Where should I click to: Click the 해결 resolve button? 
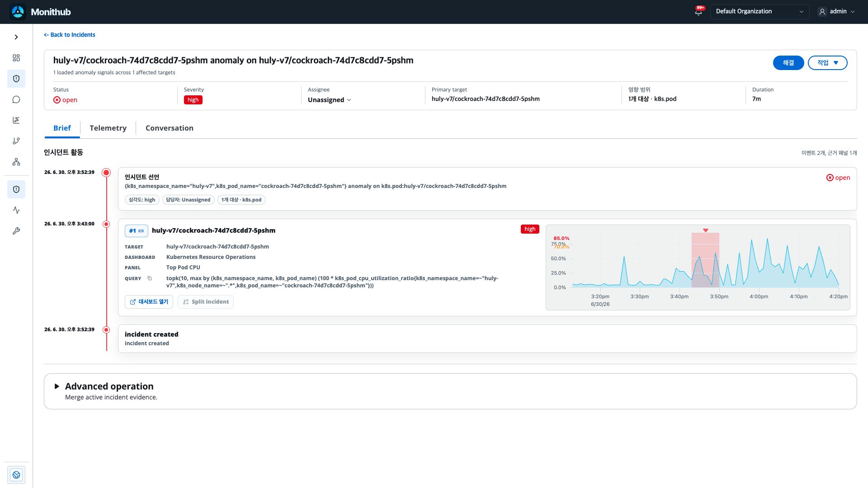tap(788, 63)
